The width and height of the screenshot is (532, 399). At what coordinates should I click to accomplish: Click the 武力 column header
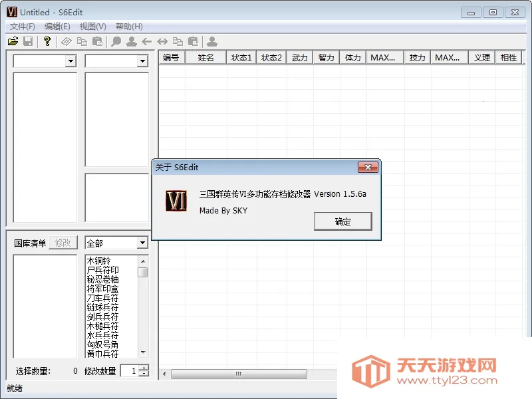point(299,57)
